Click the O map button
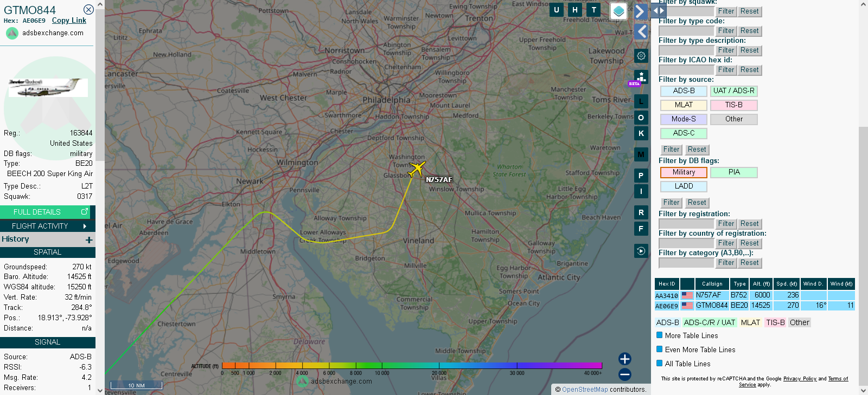This screenshot has height=395, width=868. (641, 118)
